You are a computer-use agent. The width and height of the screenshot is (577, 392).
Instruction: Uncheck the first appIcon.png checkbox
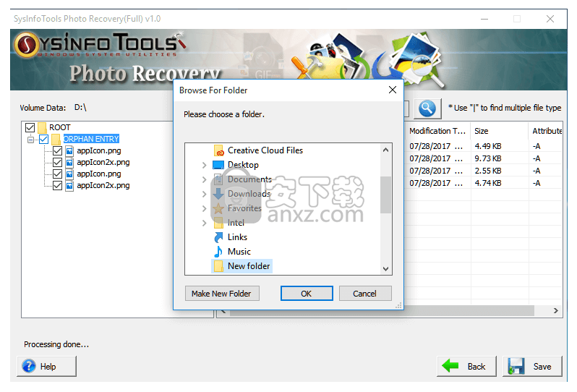[57, 151]
